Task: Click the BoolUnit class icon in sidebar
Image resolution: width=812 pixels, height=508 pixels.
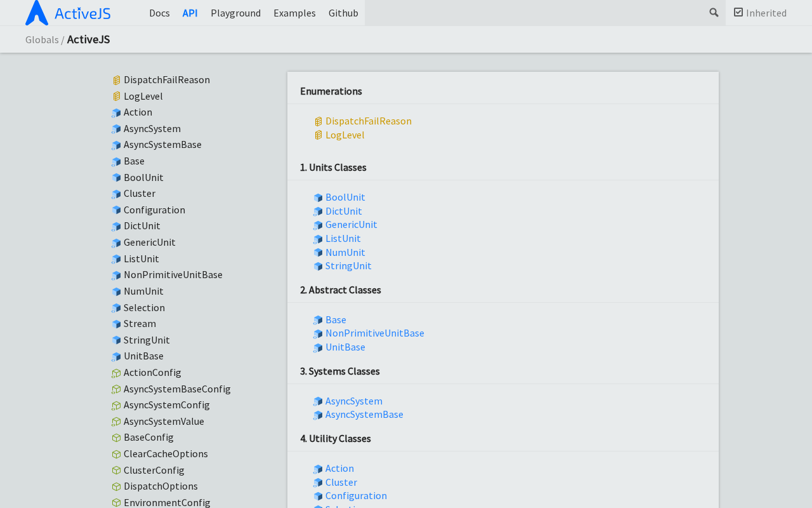Action: pyautogui.click(x=116, y=178)
